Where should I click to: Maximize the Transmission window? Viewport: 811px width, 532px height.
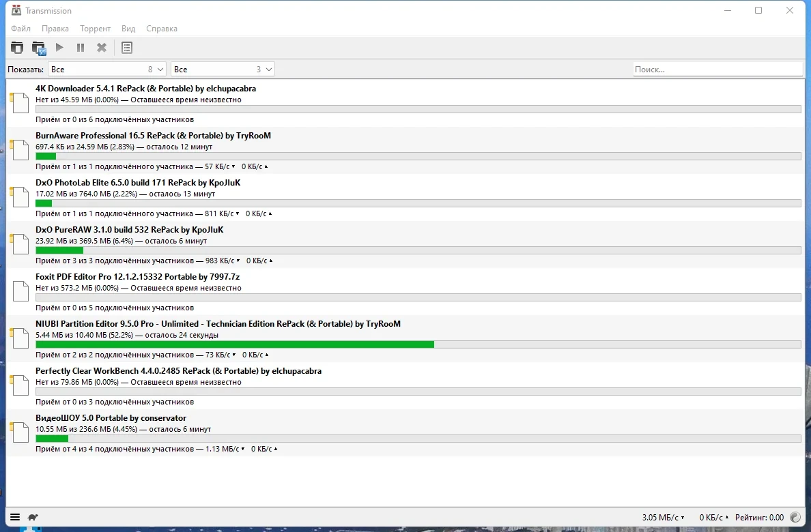(758, 10)
